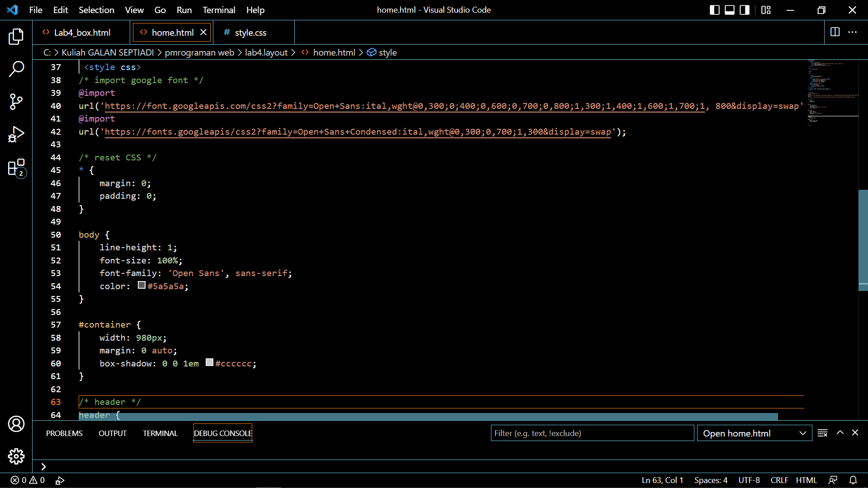Image resolution: width=868 pixels, height=488 pixels.
Task: Switch to the style.css tab
Action: (251, 32)
